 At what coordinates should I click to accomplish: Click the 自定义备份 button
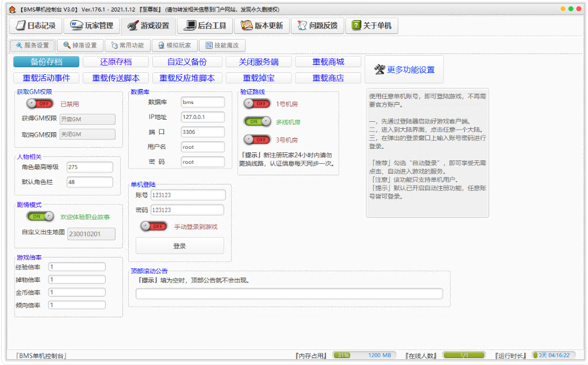[x=187, y=62]
